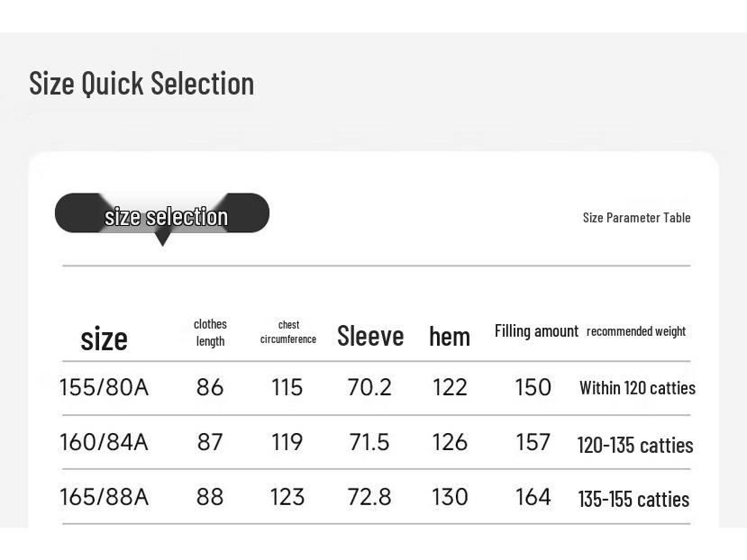The width and height of the screenshot is (747, 560).
Task: Click the 135-155 catties weight cell
Action: 633,499
